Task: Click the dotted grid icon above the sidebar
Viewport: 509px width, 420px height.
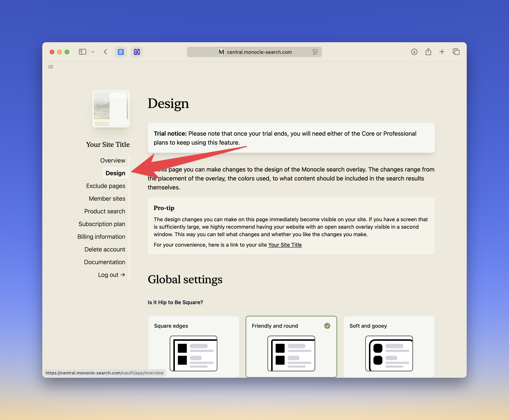Action: coord(51,67)
